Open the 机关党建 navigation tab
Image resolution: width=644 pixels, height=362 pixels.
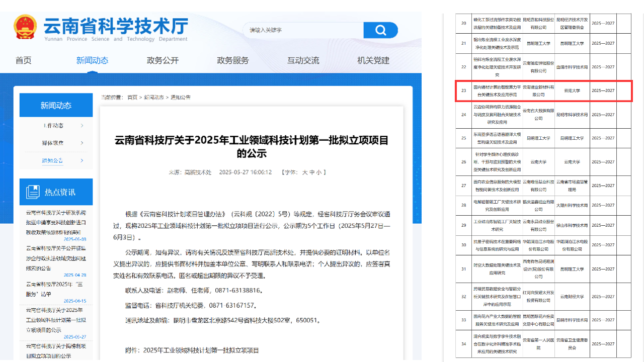pos(373,60)
